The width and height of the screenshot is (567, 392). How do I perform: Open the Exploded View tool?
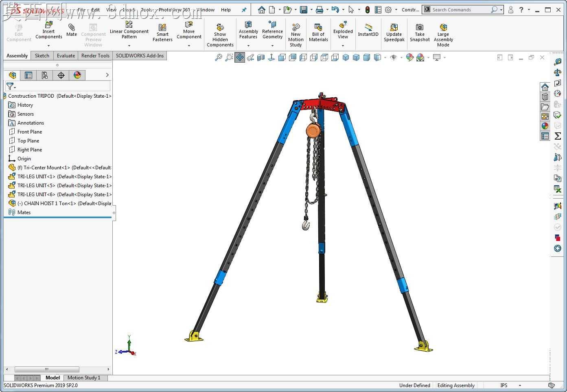tap(343, 31)
